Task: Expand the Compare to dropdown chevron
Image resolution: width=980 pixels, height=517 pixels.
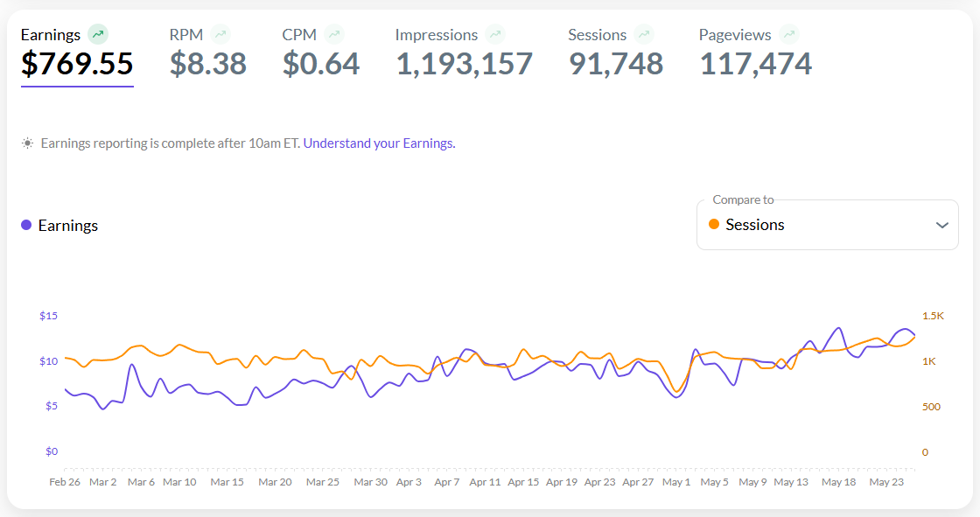Action: (x=941, y=226)
